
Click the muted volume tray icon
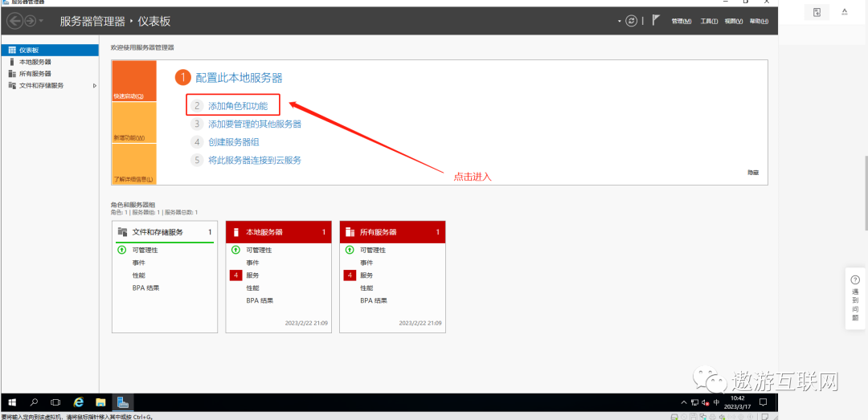tap(706, 402)
